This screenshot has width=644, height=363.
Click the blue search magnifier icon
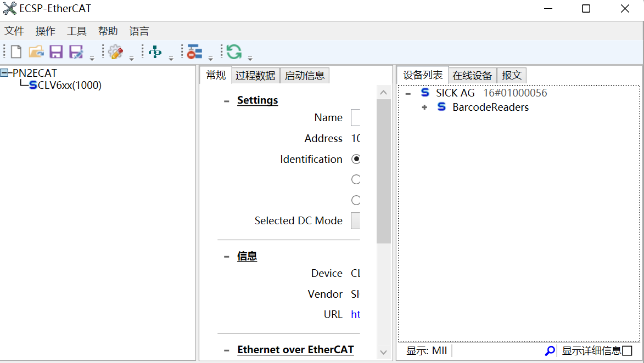coord(550,351)
